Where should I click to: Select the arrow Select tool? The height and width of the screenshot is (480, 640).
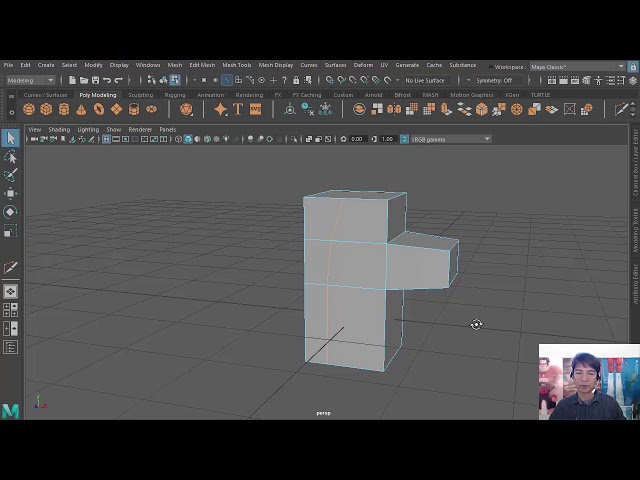click(10, 138)
